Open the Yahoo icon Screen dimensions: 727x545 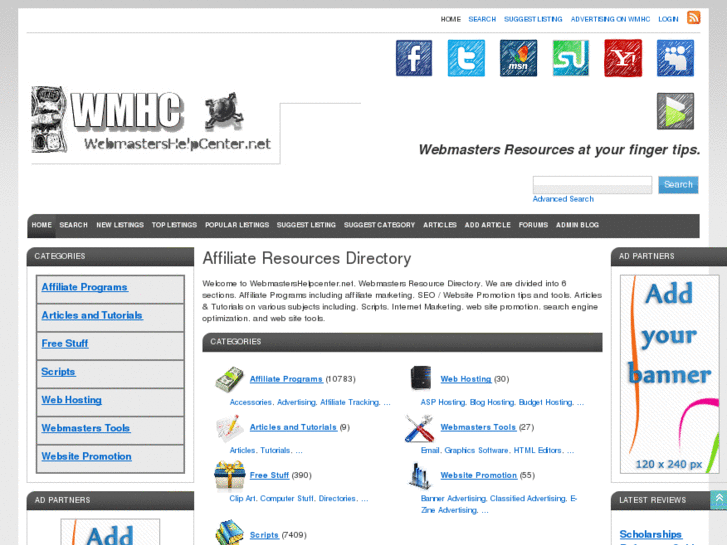click(x=623, y=58)
